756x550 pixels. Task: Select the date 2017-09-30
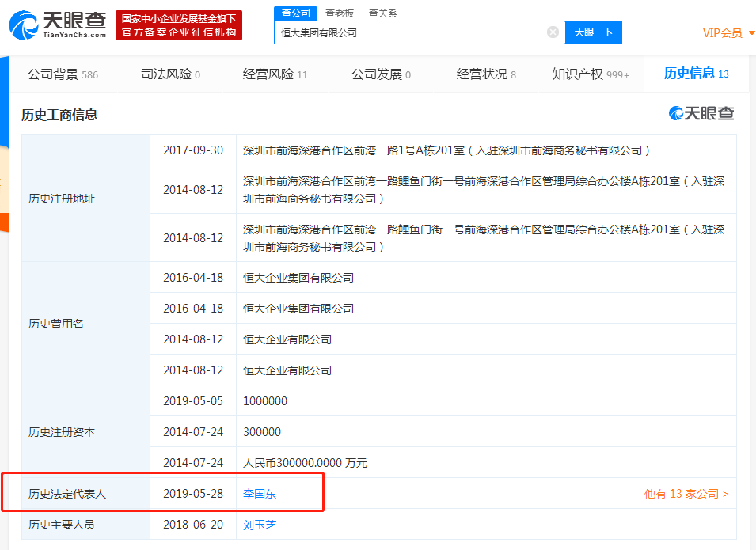(x=193, y=150)
